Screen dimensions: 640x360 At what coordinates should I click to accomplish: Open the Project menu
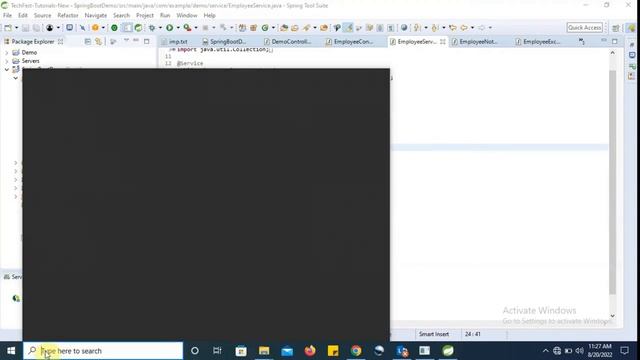pos(145,16)
